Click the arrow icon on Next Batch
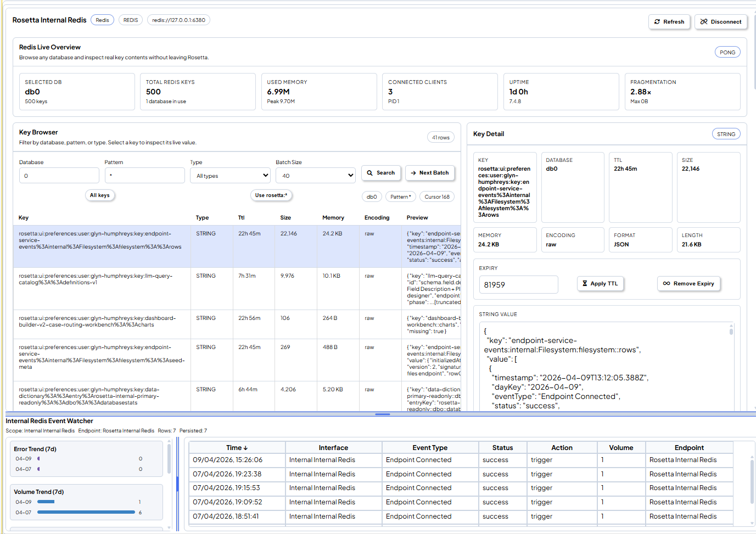 (x=415, y=172)
